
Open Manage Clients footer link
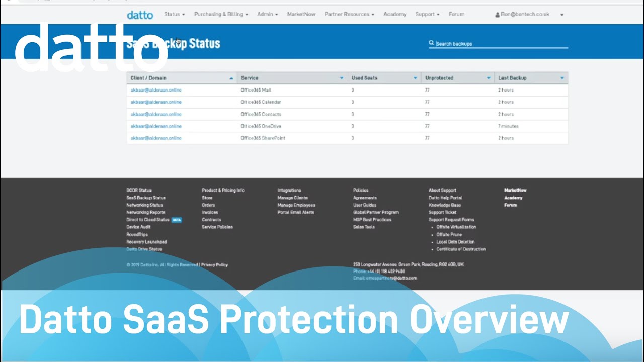point(292,198)
